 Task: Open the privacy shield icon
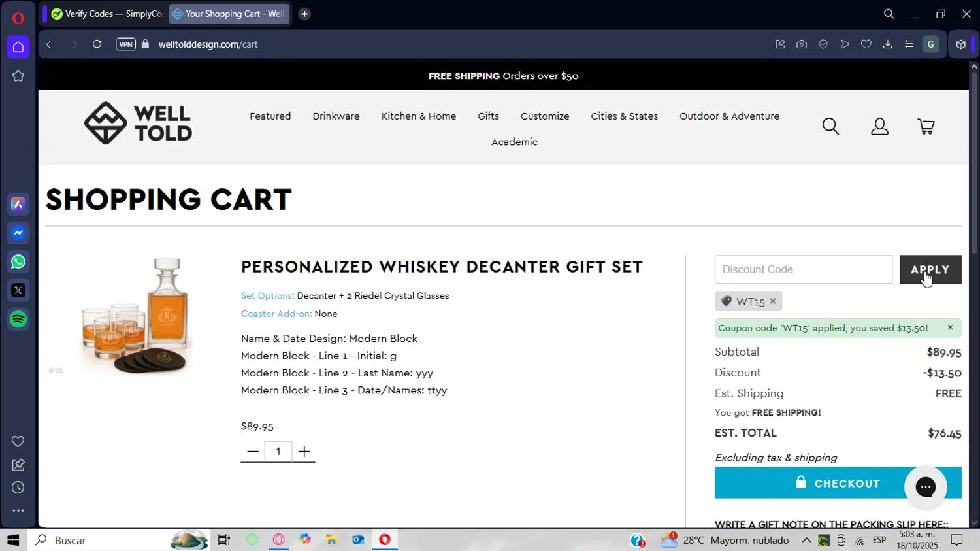[823, 44]
